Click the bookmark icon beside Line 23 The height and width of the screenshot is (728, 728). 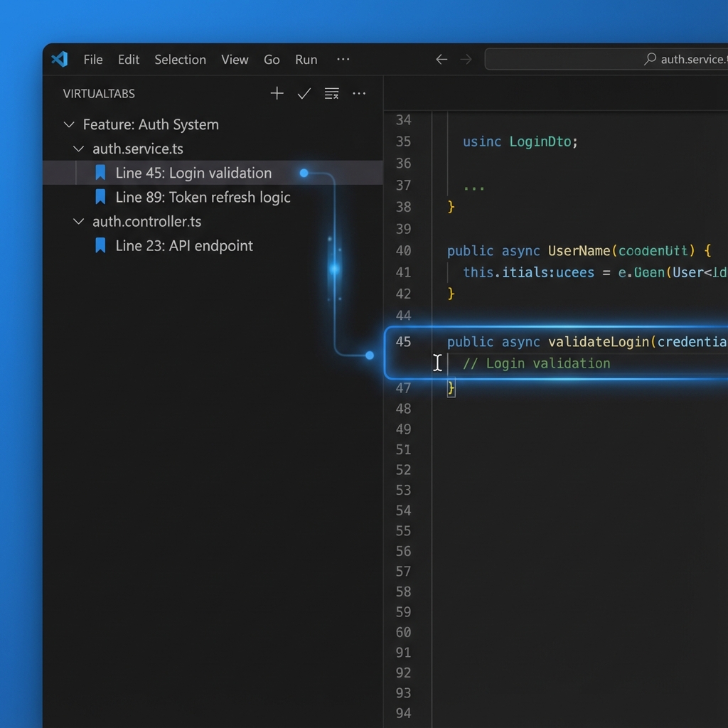(100, 245)
